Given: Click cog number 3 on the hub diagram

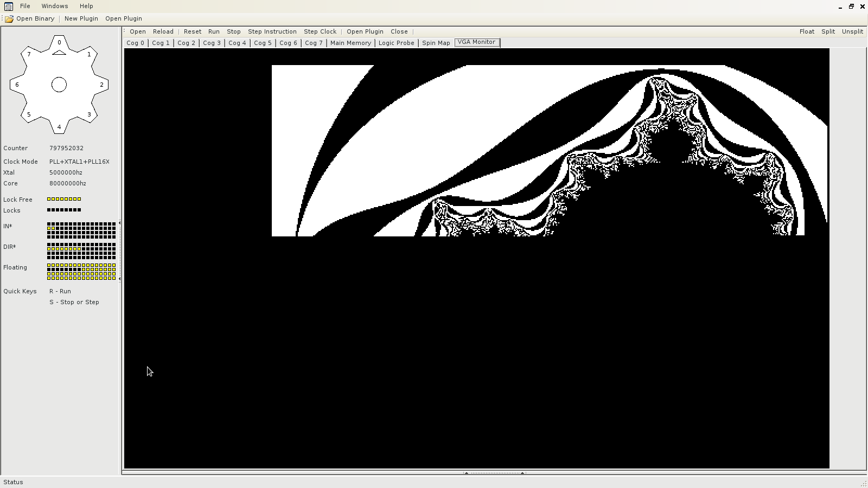Looking at the screenshot, I should click(x=89, y=114).
